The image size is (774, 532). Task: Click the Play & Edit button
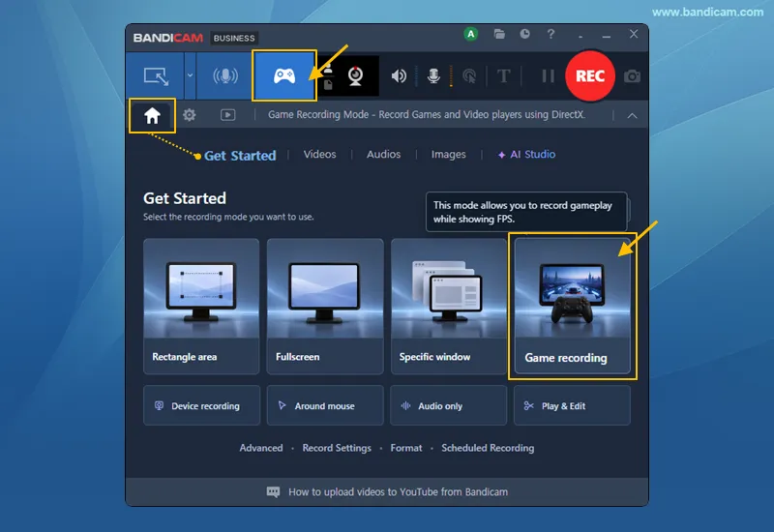click(x=572, y=405)
